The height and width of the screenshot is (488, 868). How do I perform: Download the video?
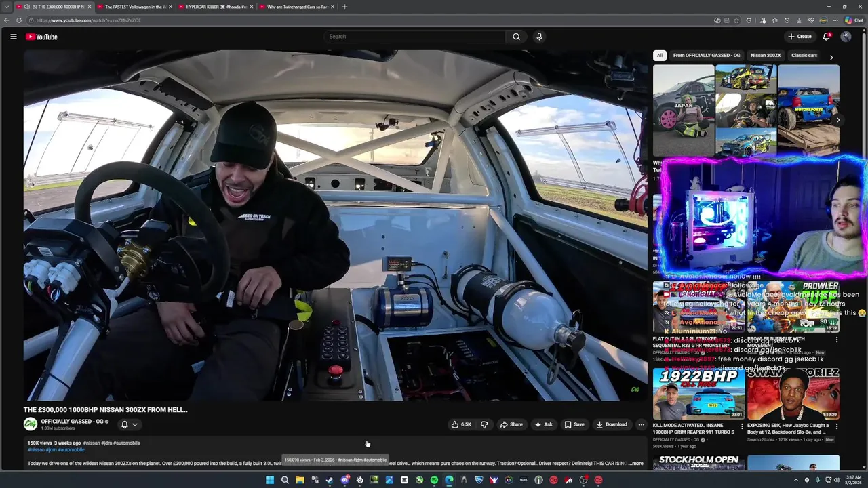612,424
